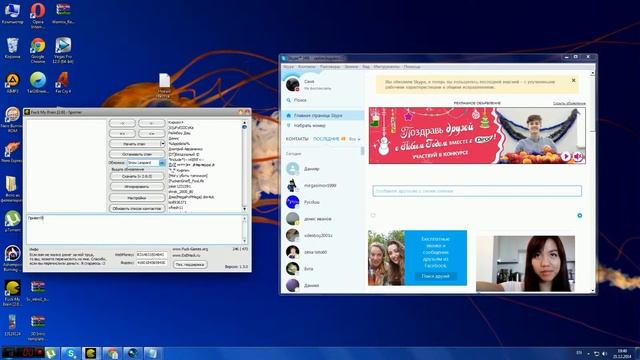Switch to the КОНТАКТЫ tab in Skype
Viewport: 640px width, 360px height.
click(x=297, y=139)
